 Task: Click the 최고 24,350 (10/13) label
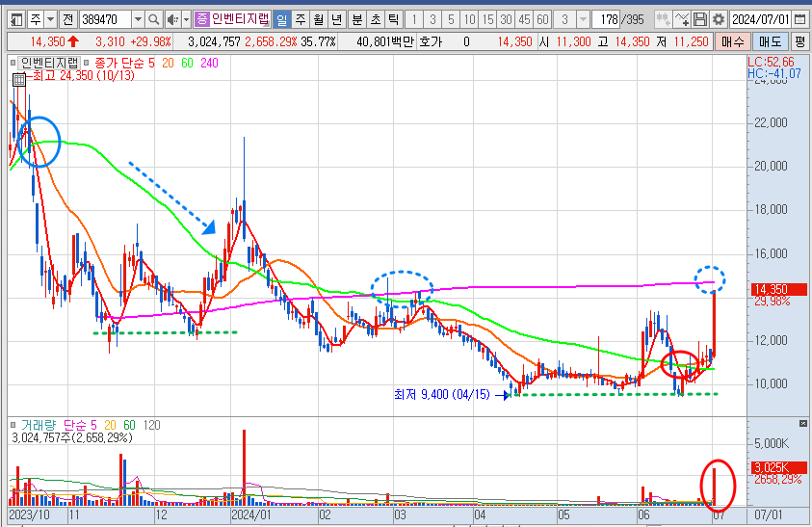84,76
